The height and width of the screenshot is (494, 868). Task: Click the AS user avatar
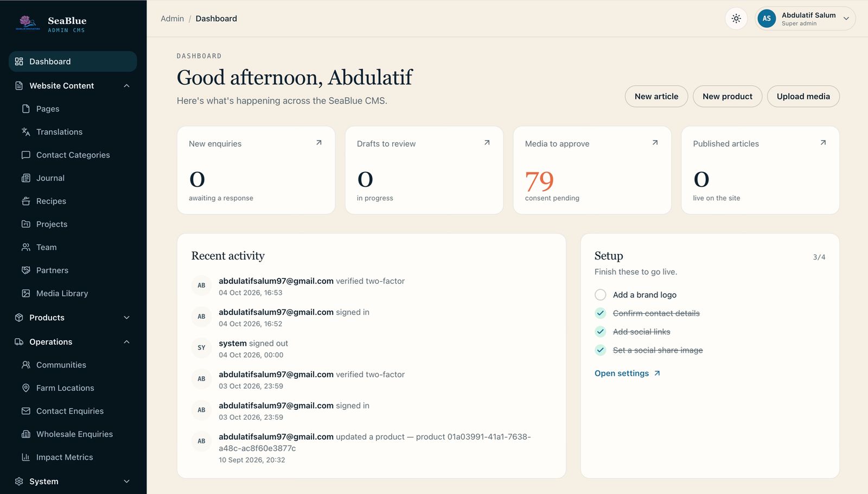coord(767,18)
